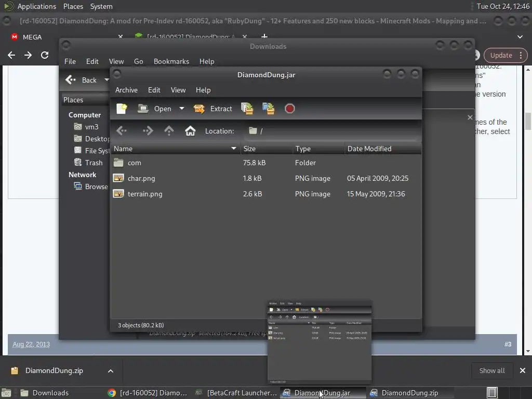Select File System in Places sidebar
Image resolution: width=532 pixels, height=399 pixels.
[91, 151]
